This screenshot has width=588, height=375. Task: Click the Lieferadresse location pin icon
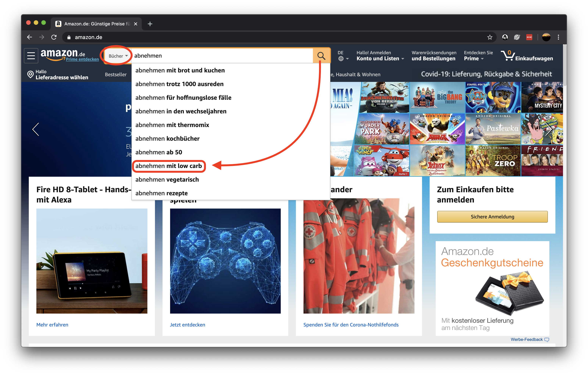point(30,74)
